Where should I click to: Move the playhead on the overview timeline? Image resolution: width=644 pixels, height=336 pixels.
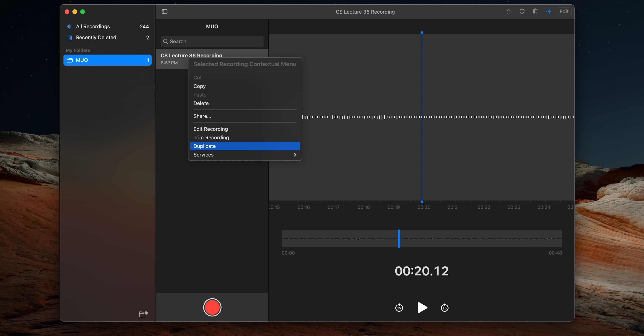pos(399,239)
